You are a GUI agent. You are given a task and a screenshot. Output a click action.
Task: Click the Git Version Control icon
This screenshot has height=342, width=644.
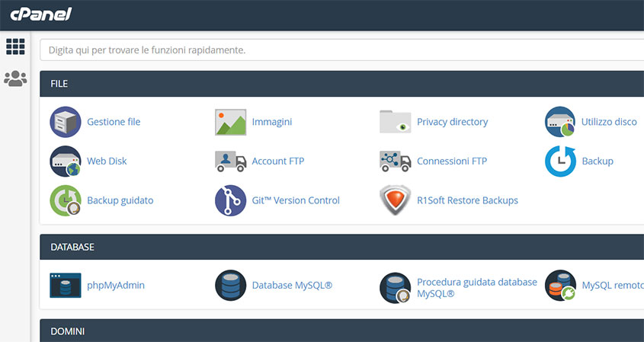(230, 201)
